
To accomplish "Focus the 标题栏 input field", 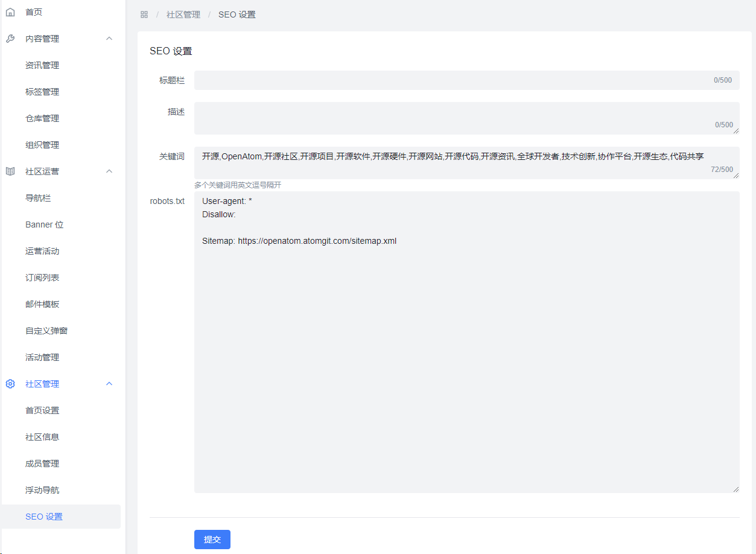I will tap(467, 80).
